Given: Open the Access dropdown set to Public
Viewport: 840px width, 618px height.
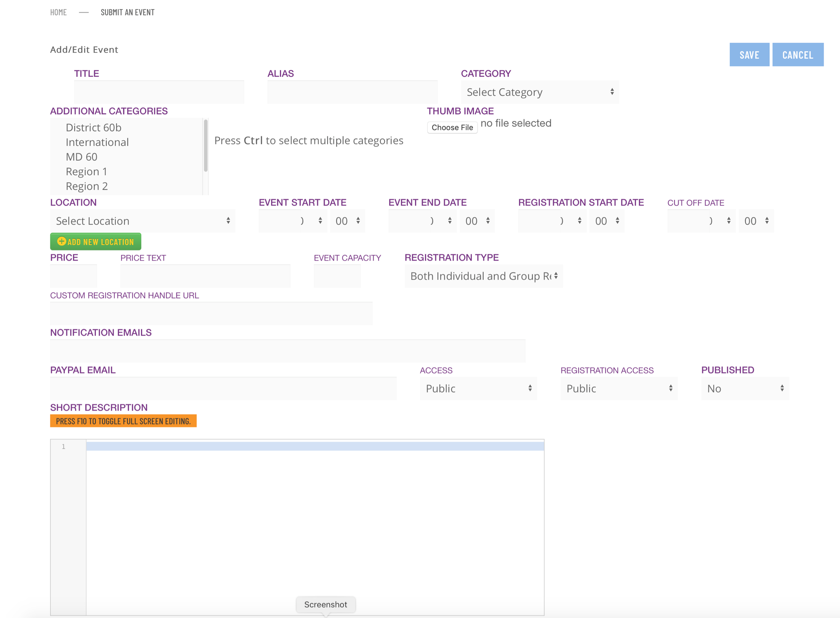Looking at the screenshot, I should pos(478,388).
